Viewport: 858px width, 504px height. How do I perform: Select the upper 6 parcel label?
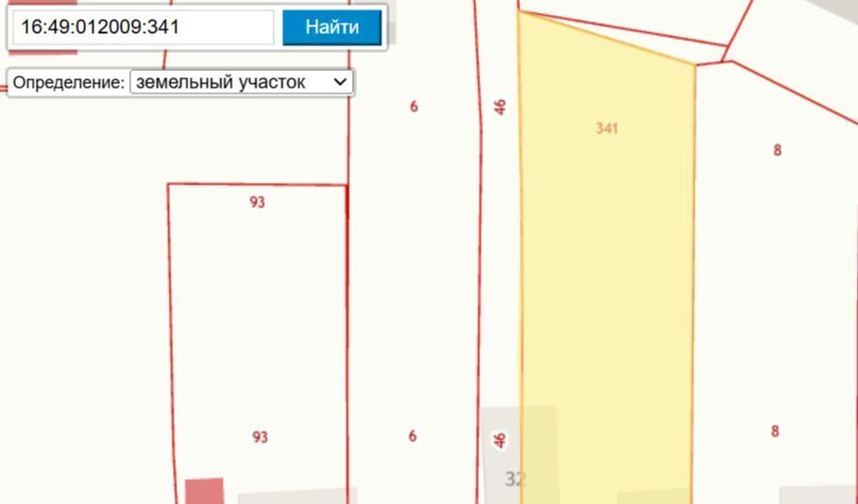point(413,107)
